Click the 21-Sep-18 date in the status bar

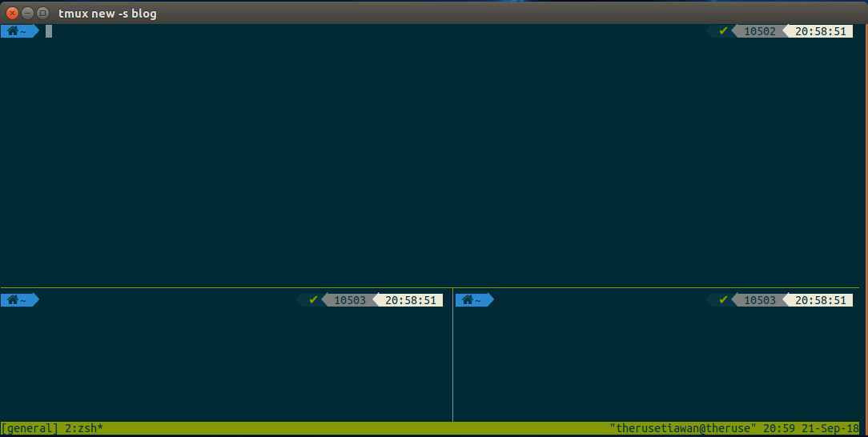click(x=830, y=428)
